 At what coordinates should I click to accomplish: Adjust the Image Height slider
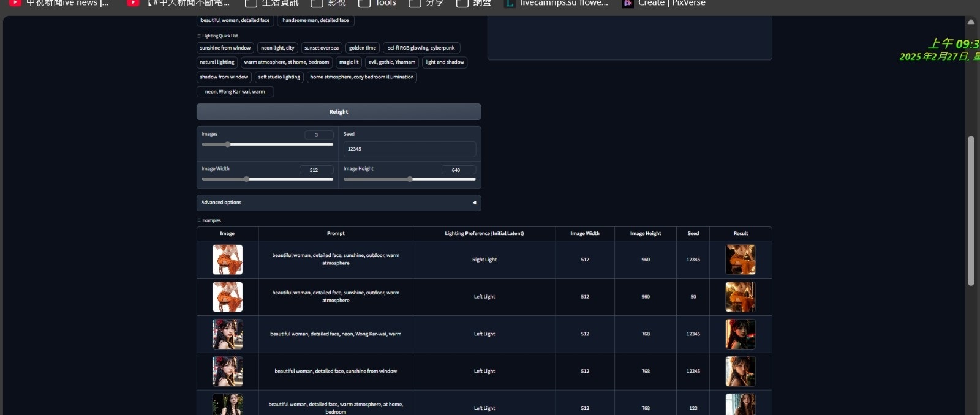coord(409,179)
